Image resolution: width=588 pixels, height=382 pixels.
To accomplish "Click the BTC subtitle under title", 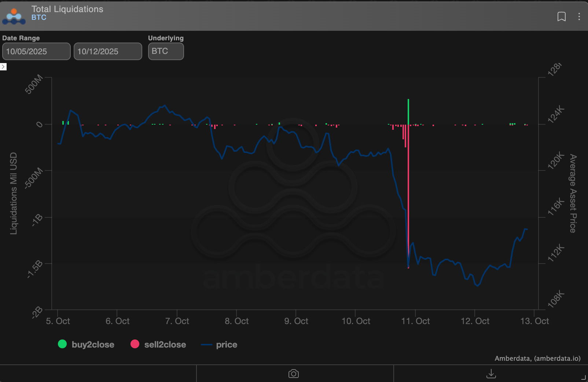I will (39, 18).
